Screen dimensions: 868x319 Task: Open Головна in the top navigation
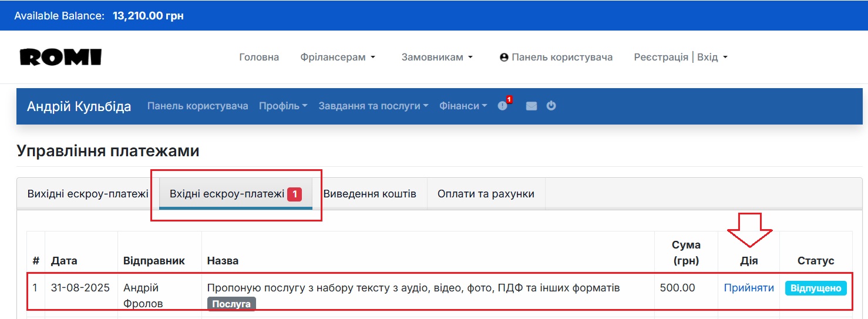(259, 57)
